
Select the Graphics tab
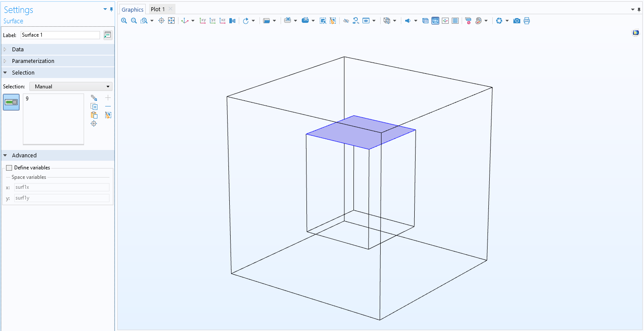tap(132, 9)
